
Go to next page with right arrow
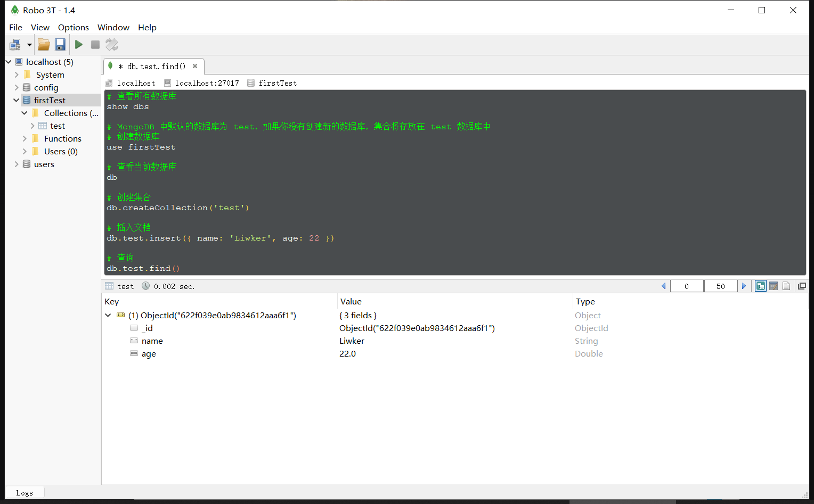coord(744,286)
